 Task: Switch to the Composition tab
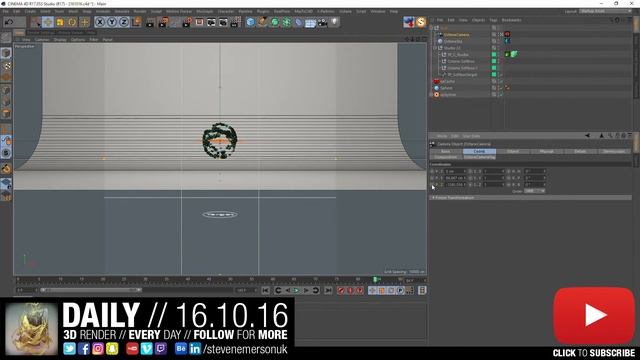446,157
